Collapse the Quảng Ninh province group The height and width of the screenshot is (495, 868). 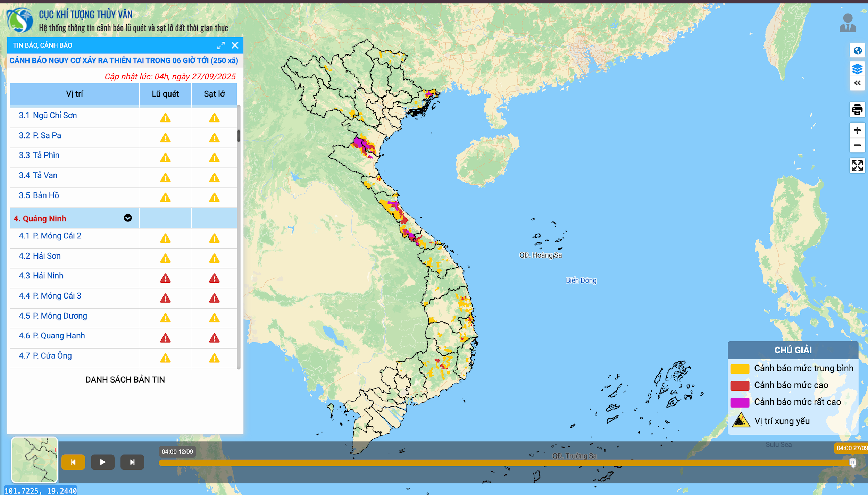pos(128,218)
